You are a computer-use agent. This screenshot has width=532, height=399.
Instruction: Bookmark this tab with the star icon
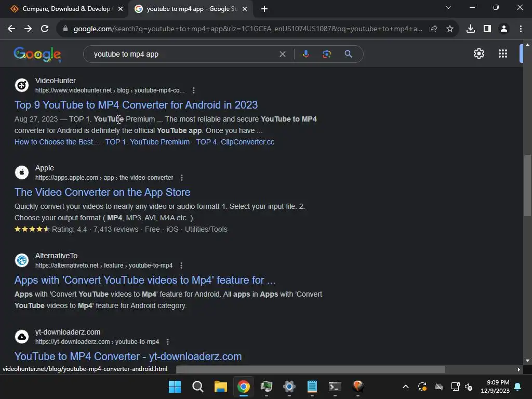[450, 29]
